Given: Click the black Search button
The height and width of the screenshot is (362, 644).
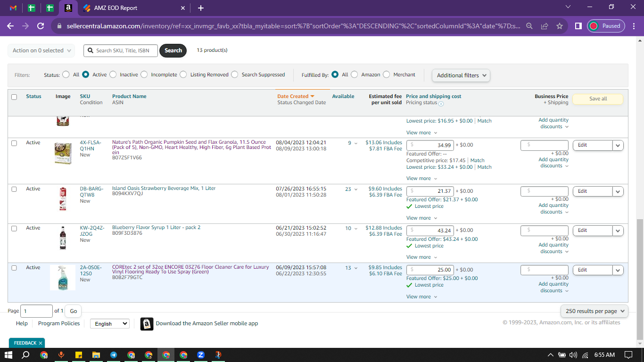Looking at the screenshot, I should pyautogui.click(x=173, y=50).
